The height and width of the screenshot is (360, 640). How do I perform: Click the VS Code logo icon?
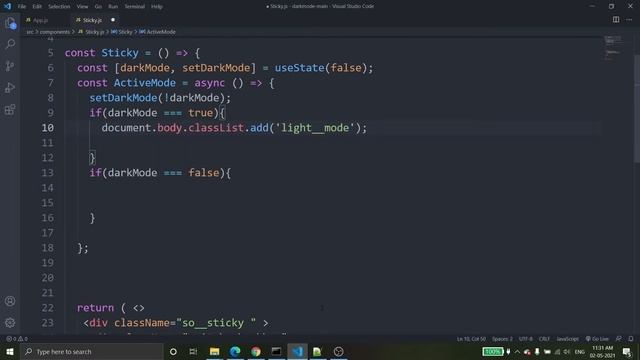7,6
